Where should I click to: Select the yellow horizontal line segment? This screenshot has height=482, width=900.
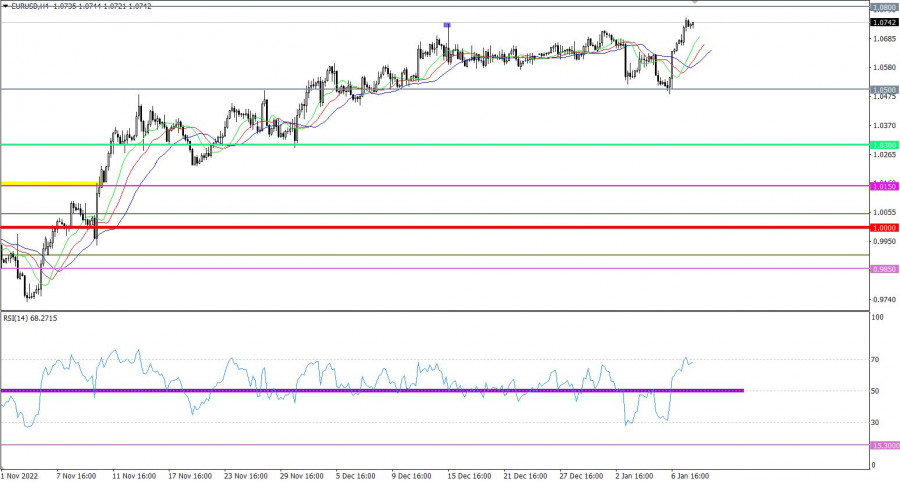point(50,183)
